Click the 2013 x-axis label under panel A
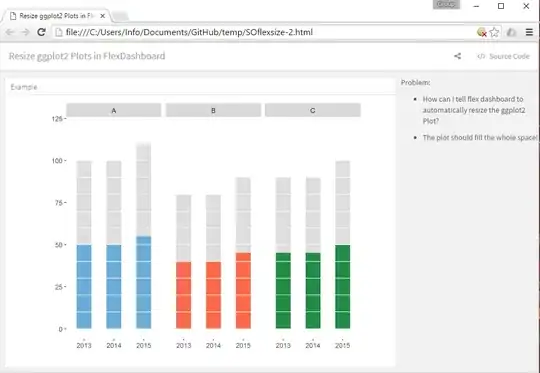Image resolution: width=540 pixels, height=373 pixels. (84, 345)
